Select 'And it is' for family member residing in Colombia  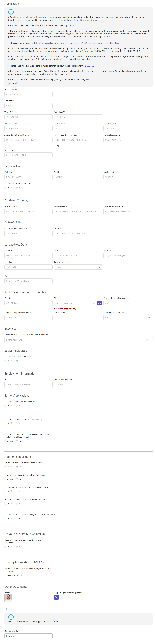click(x=6, y=546)
